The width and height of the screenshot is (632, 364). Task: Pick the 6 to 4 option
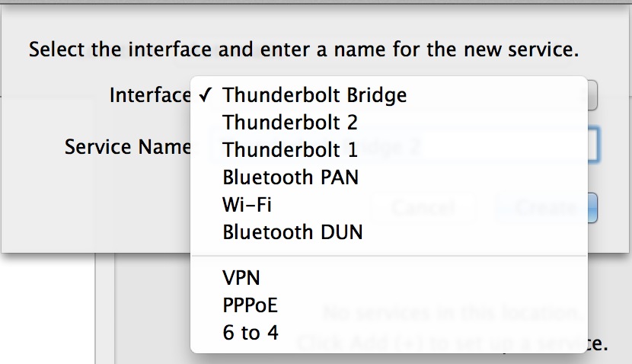point(251,333)
